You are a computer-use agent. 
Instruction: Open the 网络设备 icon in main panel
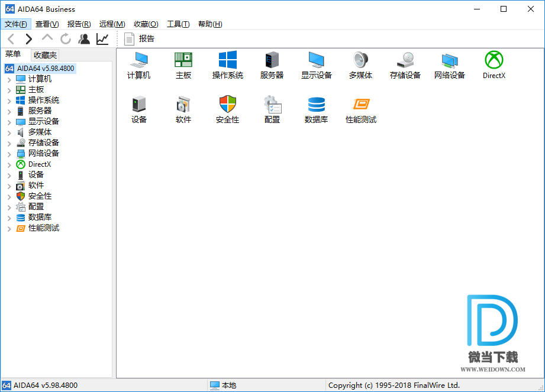click(x=449, y=65)
